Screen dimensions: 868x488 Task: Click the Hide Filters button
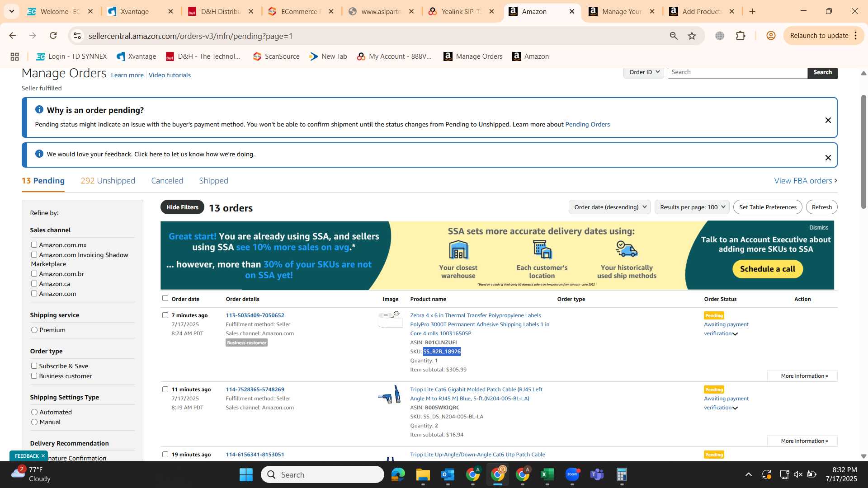[182, 207]
